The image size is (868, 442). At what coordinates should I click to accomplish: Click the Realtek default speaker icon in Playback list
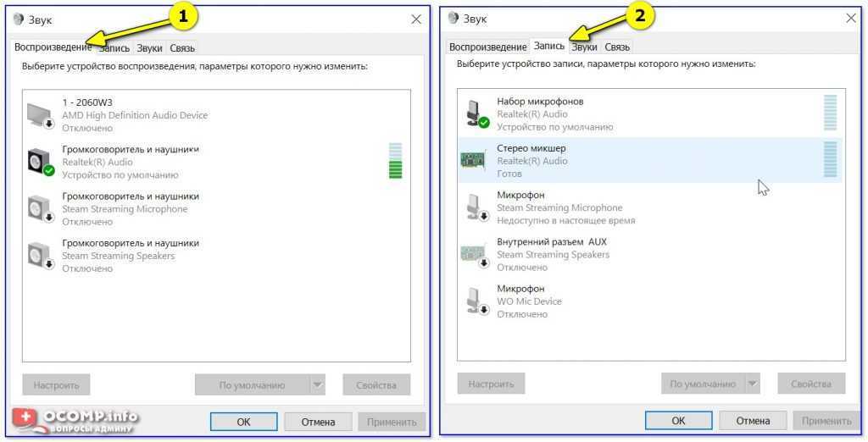[x=41, y=162]
